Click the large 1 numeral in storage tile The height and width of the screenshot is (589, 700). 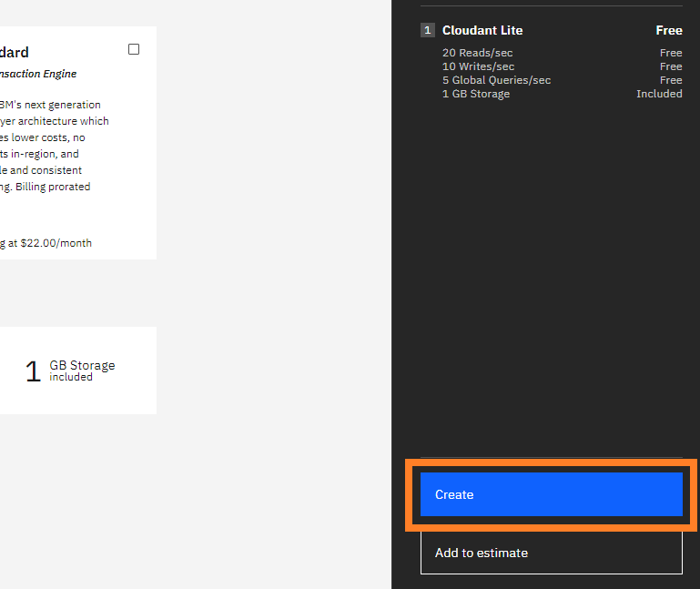33,371
